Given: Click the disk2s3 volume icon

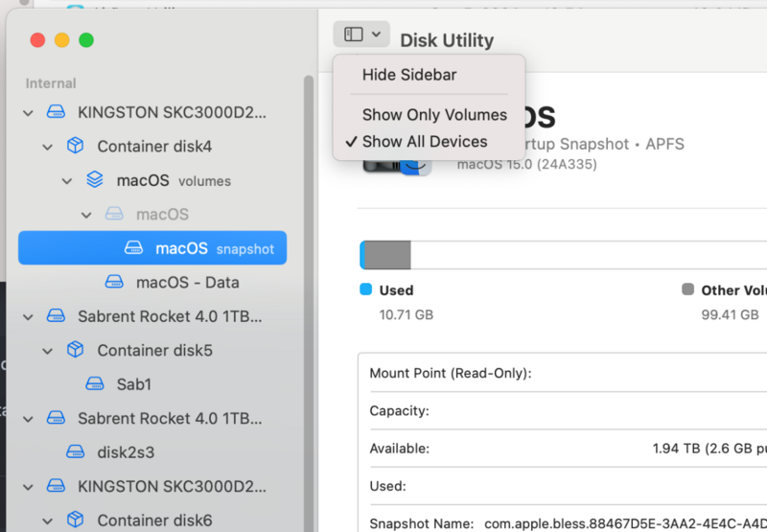Looking at the screenshot, I should click(76, 451).
